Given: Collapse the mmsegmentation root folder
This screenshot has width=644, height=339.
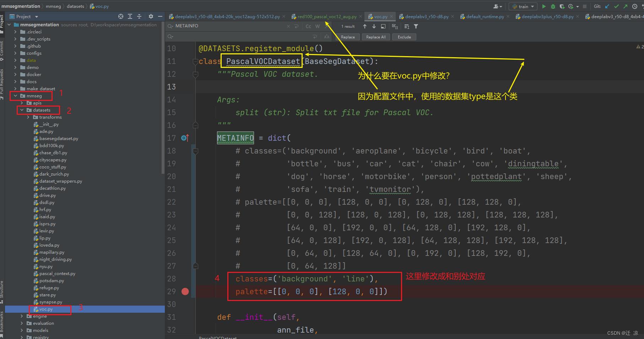Looking at the screenshot, I should 10,25.
